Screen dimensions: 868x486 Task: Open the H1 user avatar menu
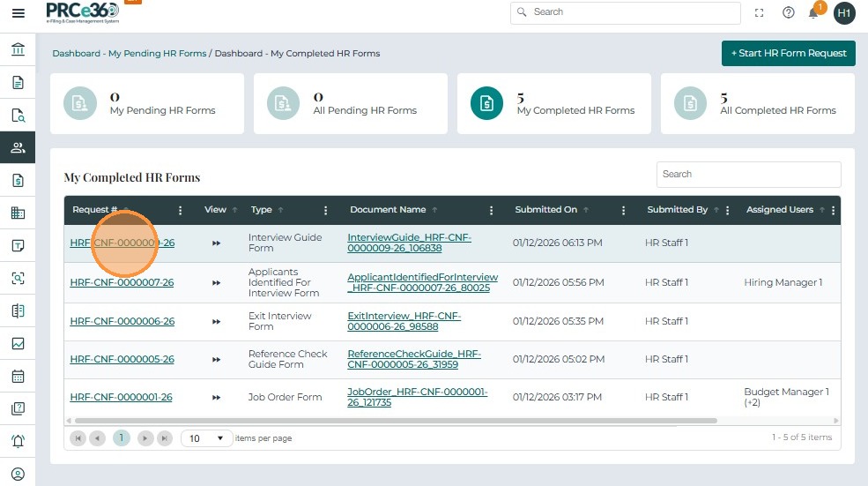[x=844, y=13]
